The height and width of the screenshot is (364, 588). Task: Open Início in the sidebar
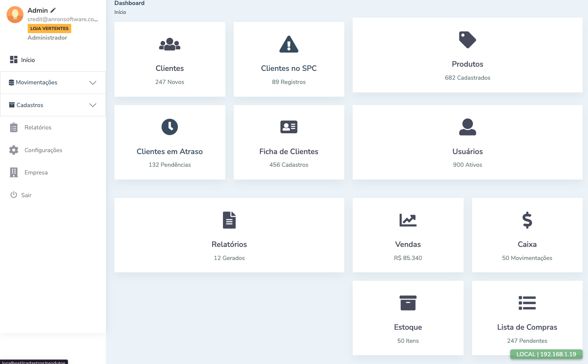click(28, 60)
